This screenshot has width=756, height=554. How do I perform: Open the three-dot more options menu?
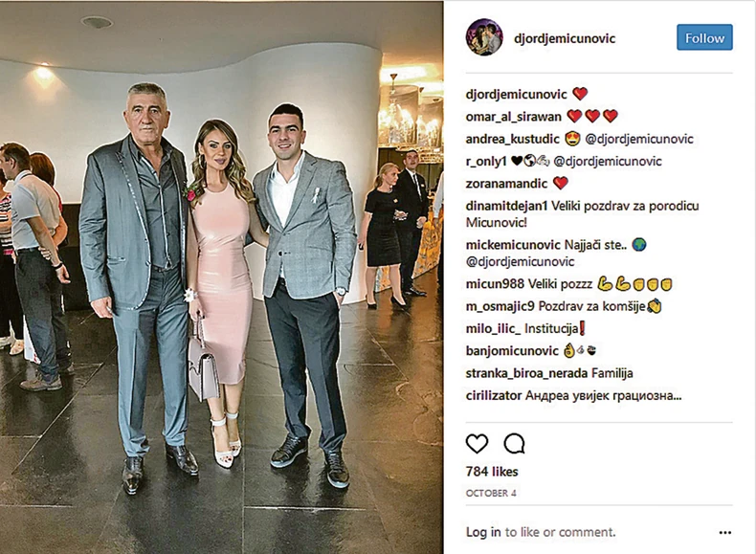click(724, 533)
